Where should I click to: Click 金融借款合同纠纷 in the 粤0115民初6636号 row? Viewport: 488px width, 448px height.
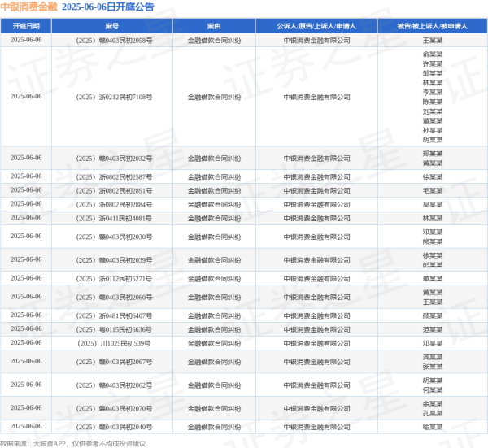point(214,329)
